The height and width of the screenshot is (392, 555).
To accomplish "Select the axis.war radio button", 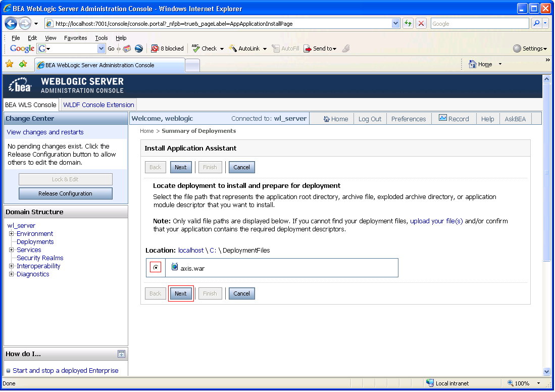I will click(156, 267).
